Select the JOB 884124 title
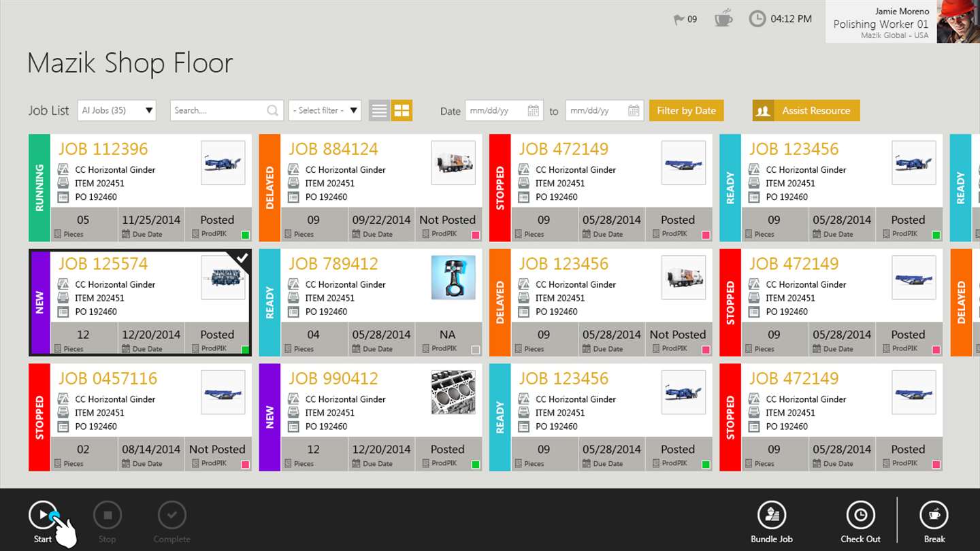The width and height of the screenshot is (980, 551). [x=333, y=149]
